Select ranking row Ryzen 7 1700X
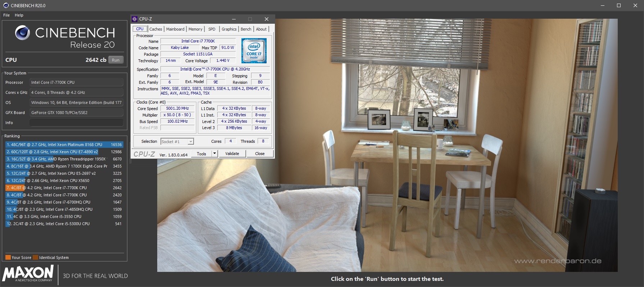This screenshot has height=287, width=644. click(64, 166)
